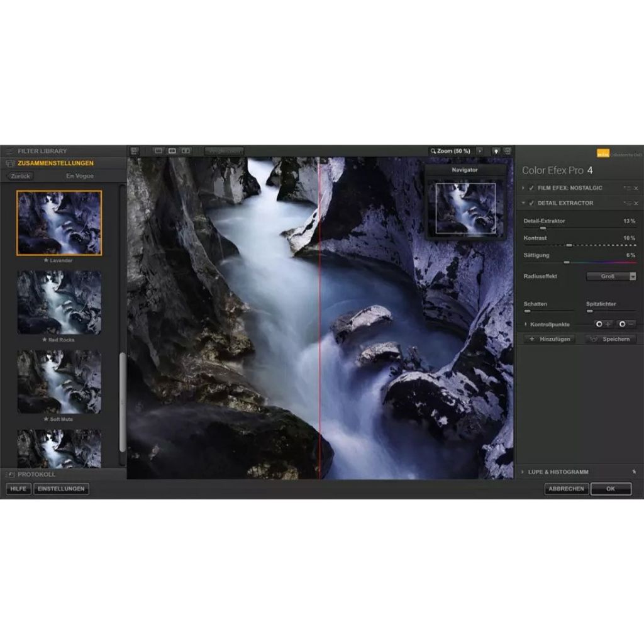Remove the Film Efex: Nostalgic filter
Image resolution: width=644 pixels, height=644 pixels.
636,188
